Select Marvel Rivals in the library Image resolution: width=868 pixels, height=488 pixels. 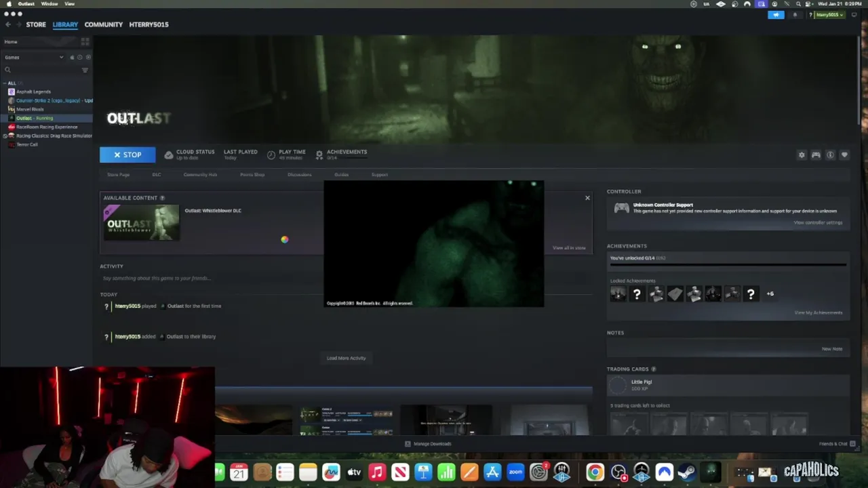point(30,109)
